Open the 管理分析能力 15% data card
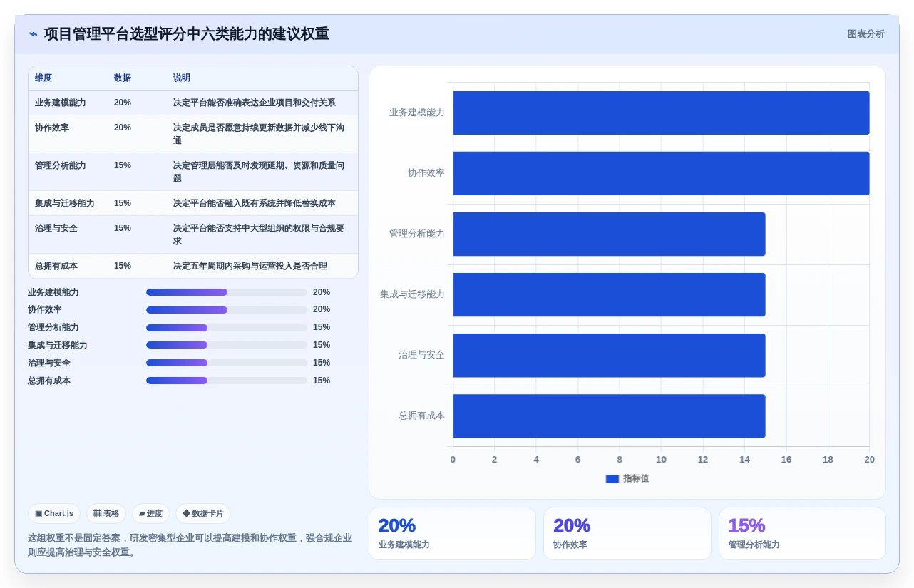Viewport: 914px width, 588px height. (802, 533)
